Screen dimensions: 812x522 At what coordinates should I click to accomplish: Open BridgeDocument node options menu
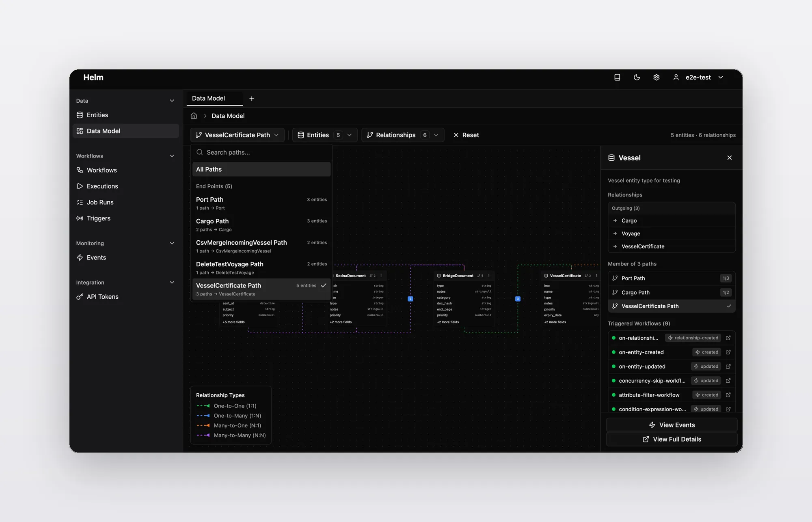point(489,276)
